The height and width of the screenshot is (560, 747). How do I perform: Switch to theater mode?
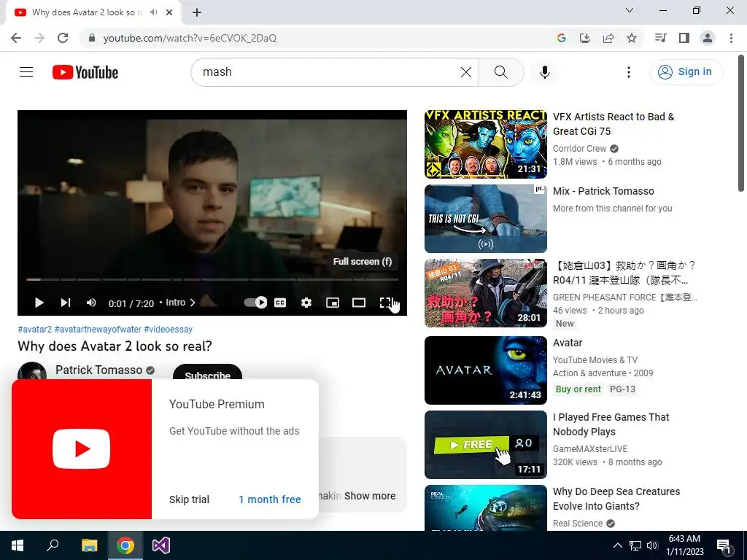tap(359, 303)
